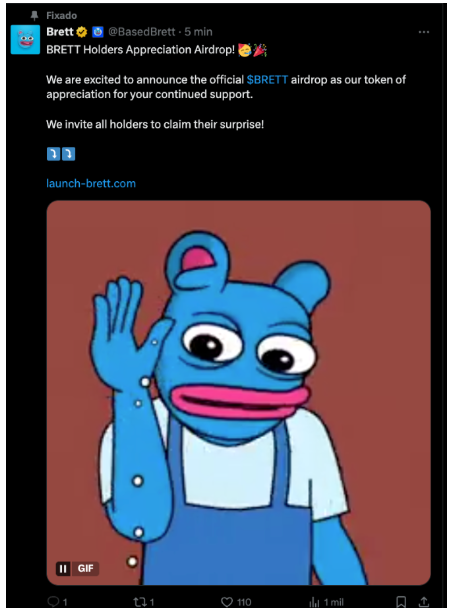Click the blue affiliate badge next to name
The width and height of the screenshot is (451, 608).
click(x=98, y=32)
